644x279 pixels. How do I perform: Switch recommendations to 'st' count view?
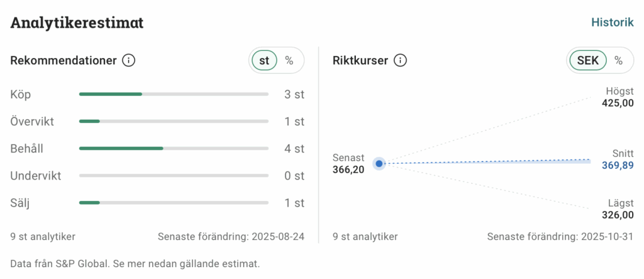[265, 61]
